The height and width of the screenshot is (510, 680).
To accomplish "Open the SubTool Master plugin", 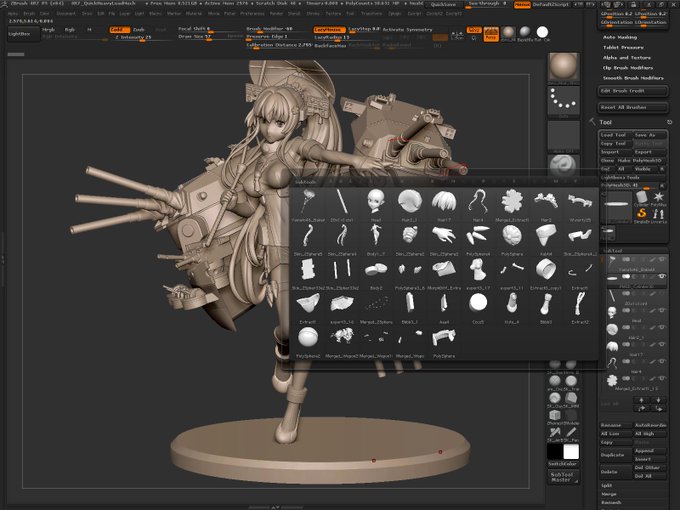I will 562,477.
